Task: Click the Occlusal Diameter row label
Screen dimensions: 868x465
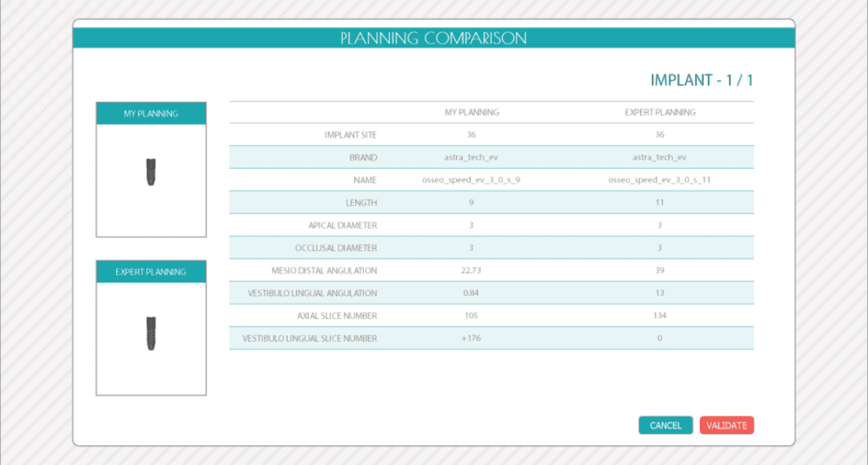Action: pyautogui.click(x=336, y=249)
